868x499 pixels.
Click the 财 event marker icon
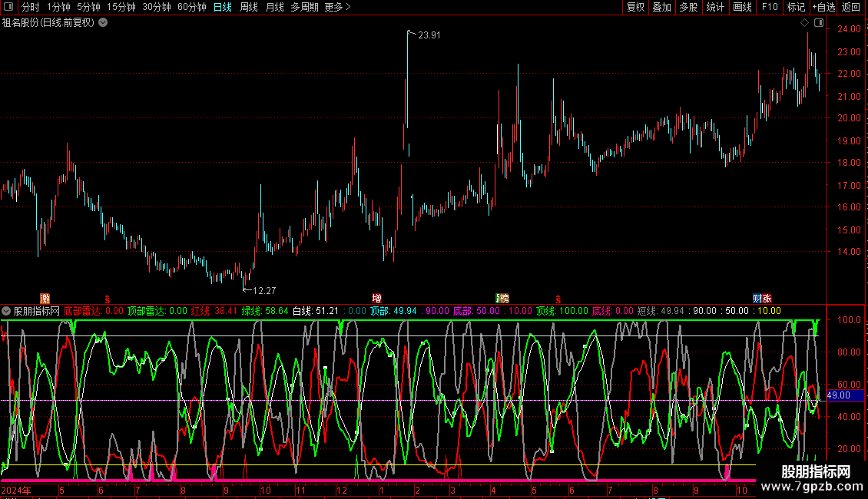tap(757, 298)
